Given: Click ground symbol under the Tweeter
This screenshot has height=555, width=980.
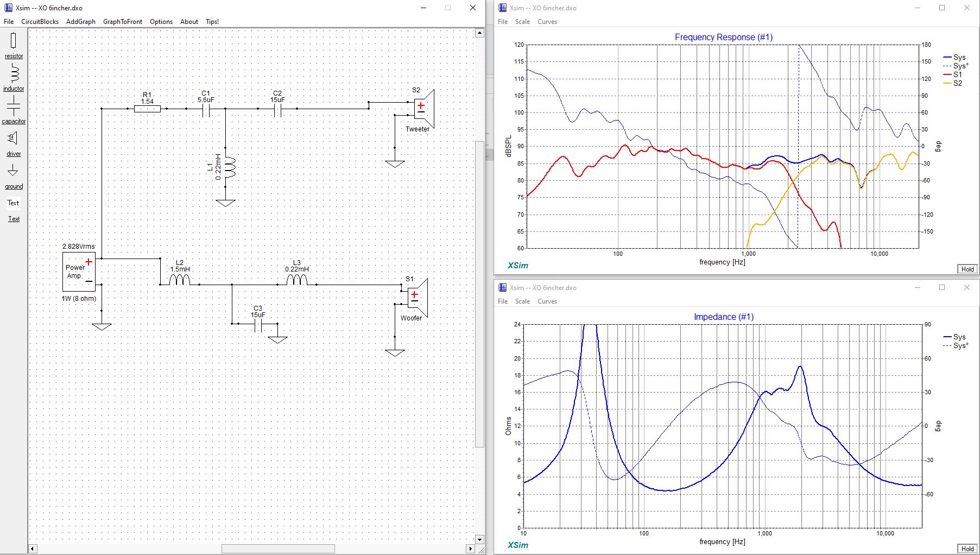Looking at the screenshot, I should (395, 163).
